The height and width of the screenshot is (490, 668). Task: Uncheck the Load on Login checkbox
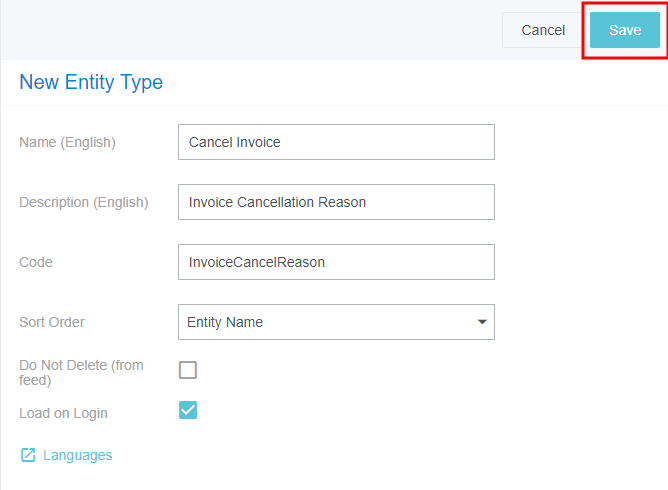pyautogui.click(x=188, y=410)
